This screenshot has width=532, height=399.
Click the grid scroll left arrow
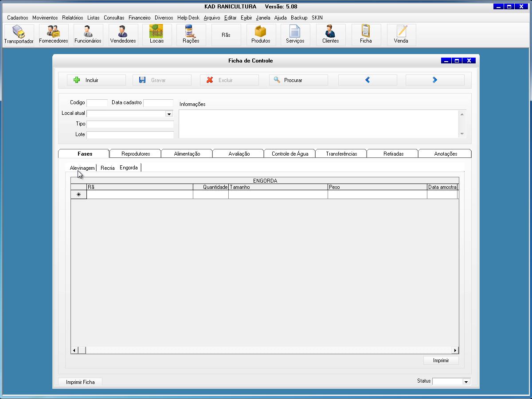pos(74,350)
